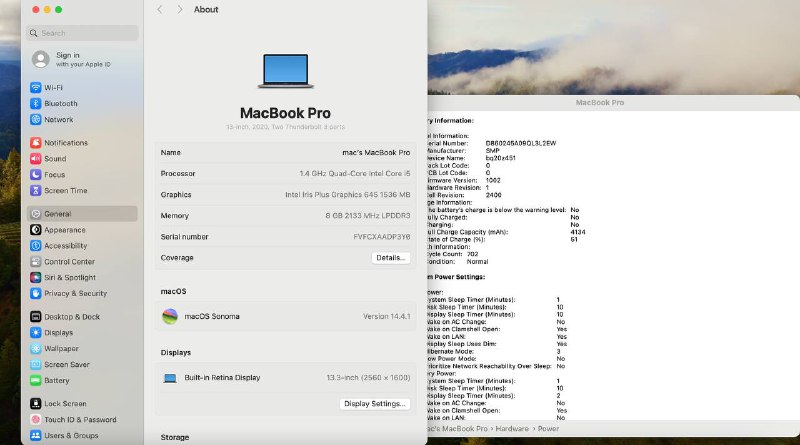Click the serial number value FVFCXAADP3Y6
This screenshot has width=800, height=445.
(382, 237)
